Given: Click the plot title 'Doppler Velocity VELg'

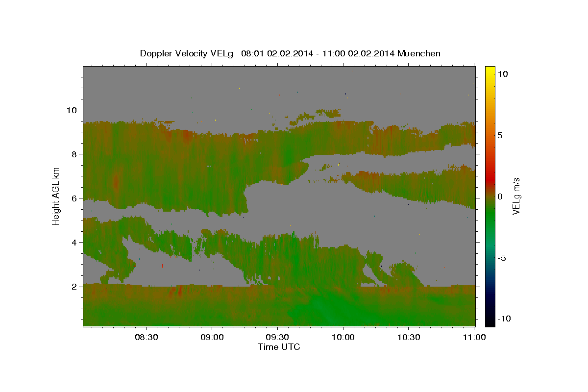Looking at the screenshot, I should pos(187,53).
